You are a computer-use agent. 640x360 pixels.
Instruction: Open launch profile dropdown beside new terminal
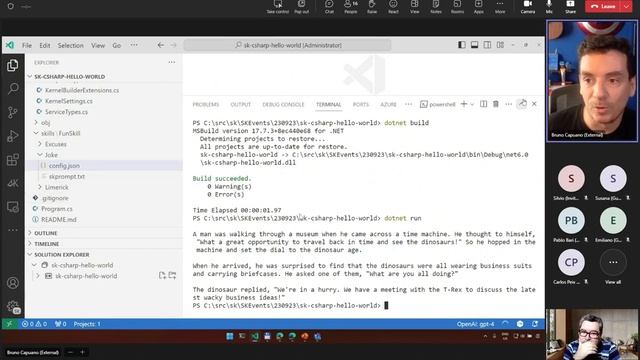click(x=472, y=104)
